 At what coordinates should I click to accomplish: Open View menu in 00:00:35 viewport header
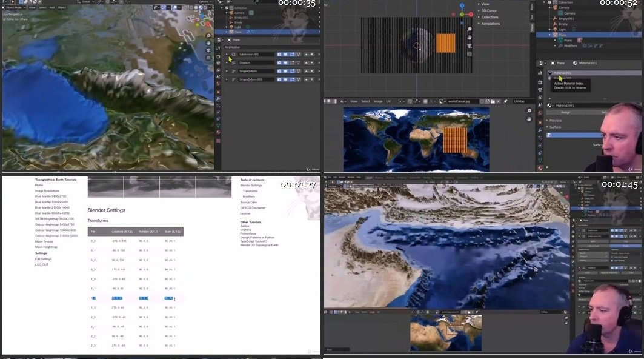pyautogui.click(x=32, y=7)
